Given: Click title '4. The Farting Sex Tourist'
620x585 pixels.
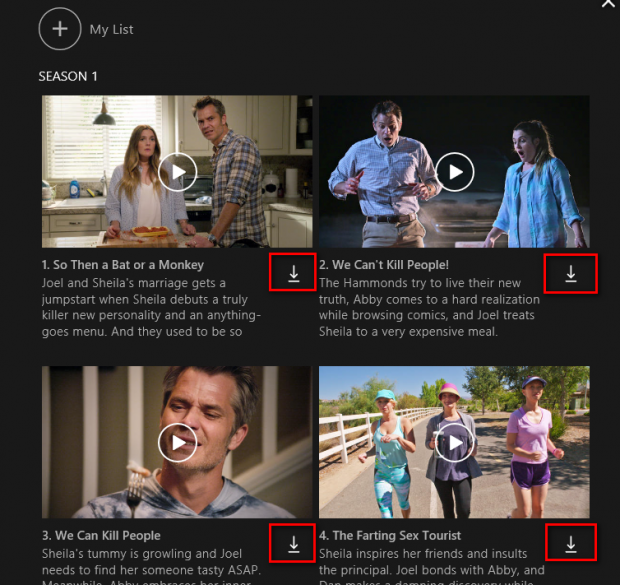Looking at the screenshot, I should click(390, 535).
